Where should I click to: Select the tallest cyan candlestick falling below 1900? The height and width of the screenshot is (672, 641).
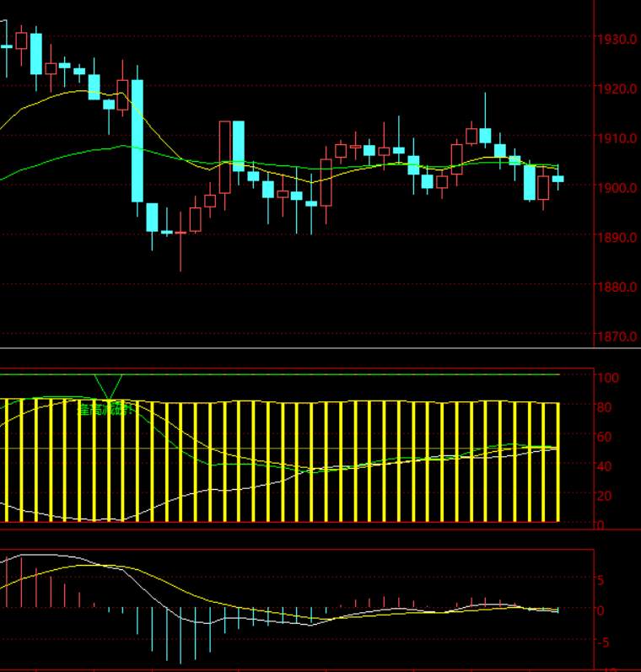click(137, 141)
